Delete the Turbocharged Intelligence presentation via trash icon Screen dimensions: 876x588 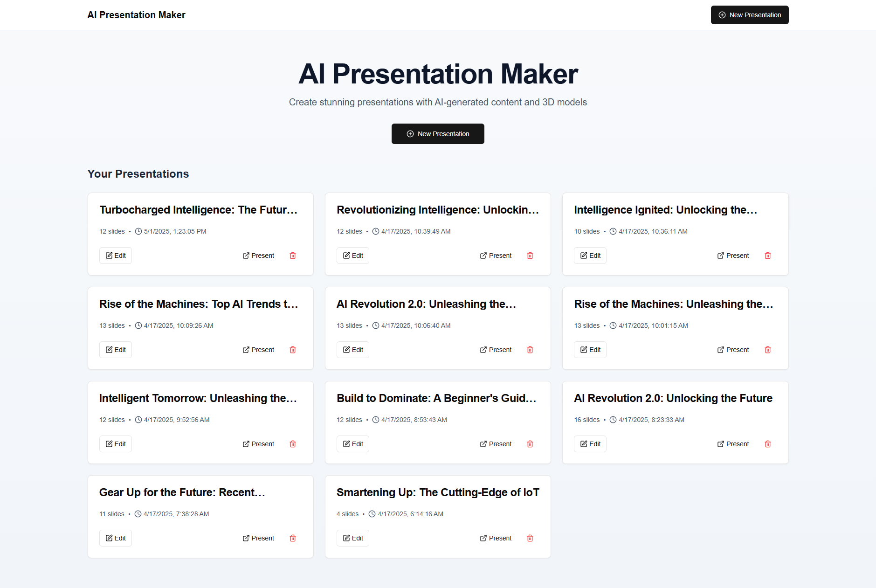tap(292, 256)
